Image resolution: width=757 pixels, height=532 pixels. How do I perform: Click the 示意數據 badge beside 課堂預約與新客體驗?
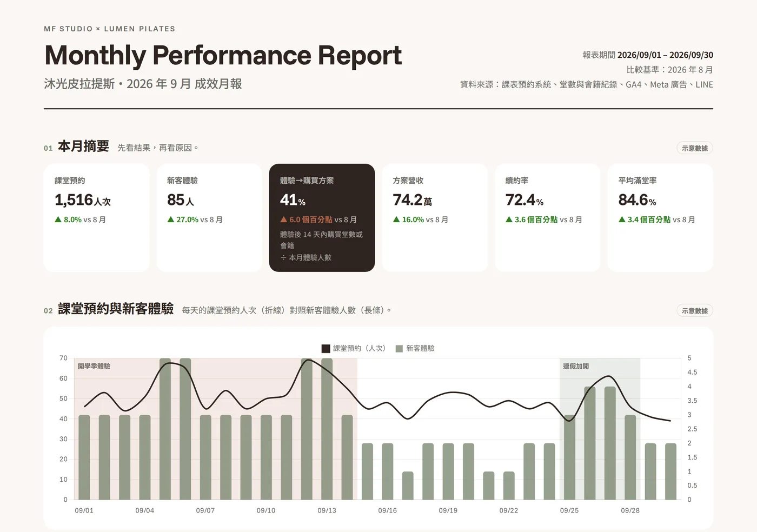coord(694,311)
